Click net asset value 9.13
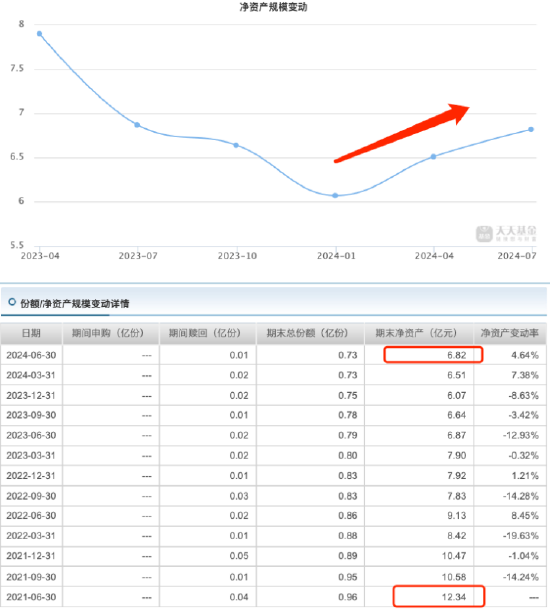 456,516
